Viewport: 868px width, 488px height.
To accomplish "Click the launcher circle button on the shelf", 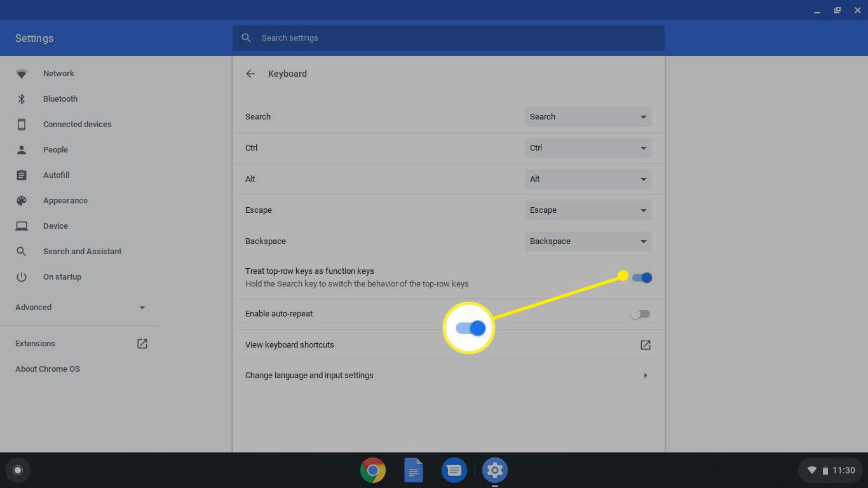I will tap(18, 470).
